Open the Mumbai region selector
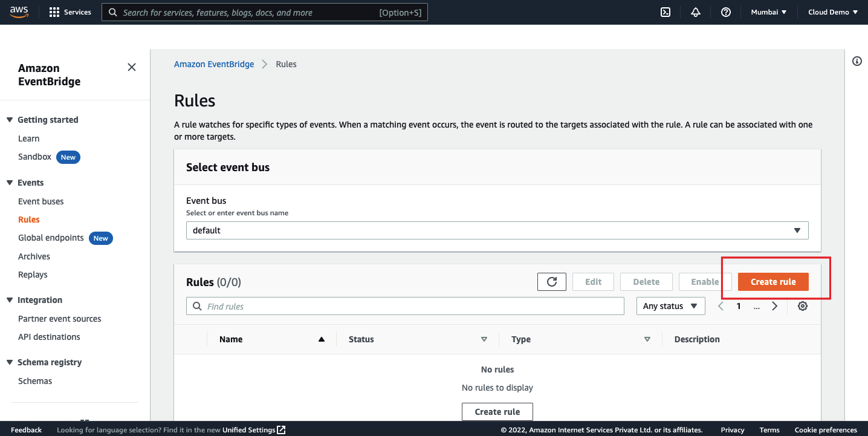Screen dimensions: 868x436 pos(769,12)
